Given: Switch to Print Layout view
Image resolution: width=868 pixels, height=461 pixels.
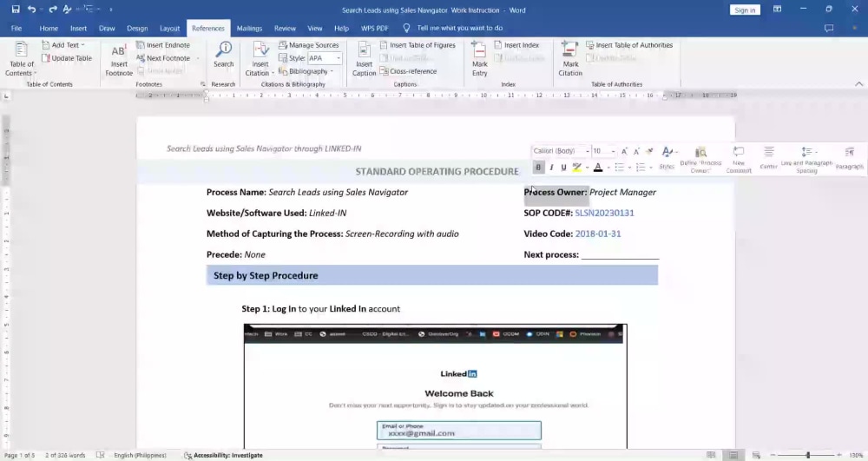Looking at the screenshot, I should 733,455.
